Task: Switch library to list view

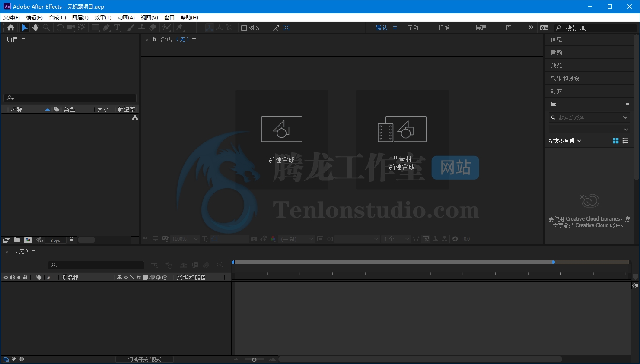Action: coord(625,141)
